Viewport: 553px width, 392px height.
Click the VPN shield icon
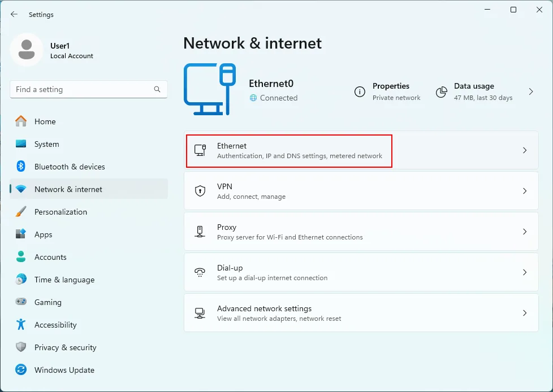tap(200, 191)
